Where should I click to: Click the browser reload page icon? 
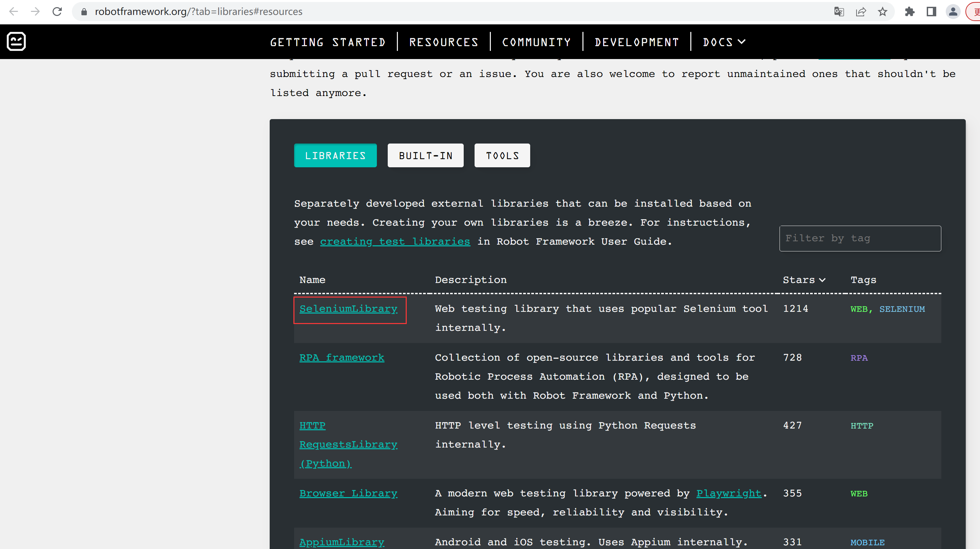point(57,12)
